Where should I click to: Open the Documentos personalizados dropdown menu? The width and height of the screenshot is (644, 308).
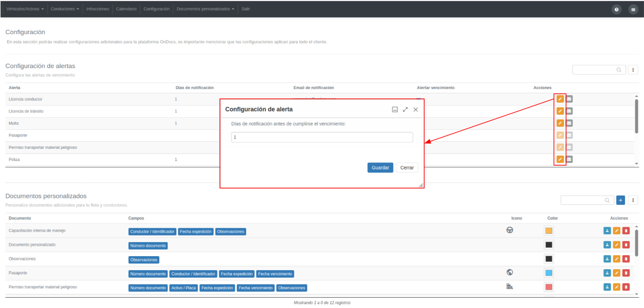tap(205, 9)
